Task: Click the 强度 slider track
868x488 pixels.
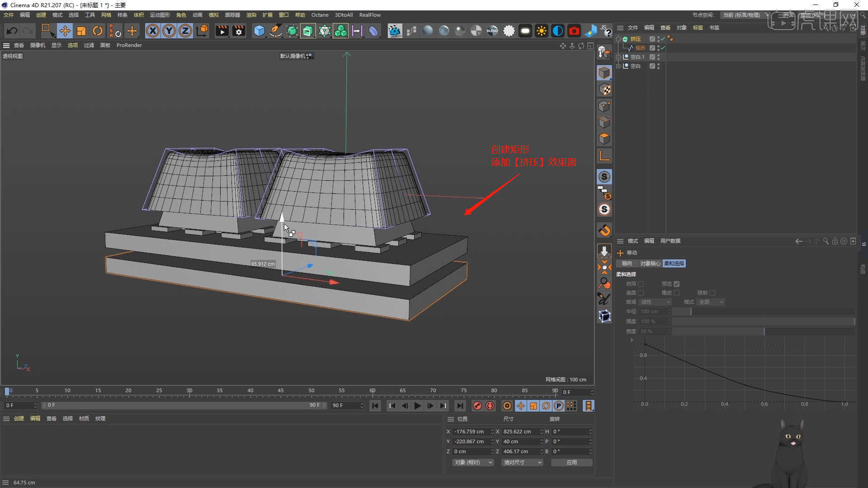Action: pyautogui.click(x=764, y=321)
